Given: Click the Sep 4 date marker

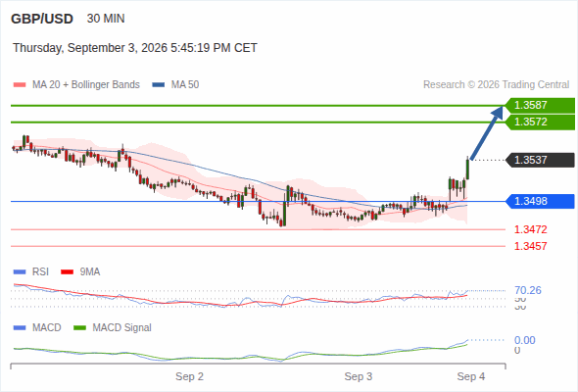Looking at the screenshot, I should 471,376.
